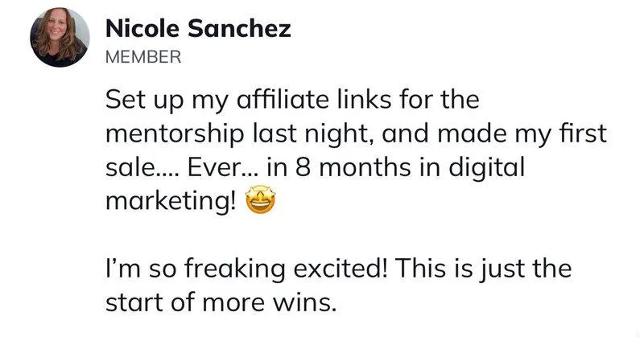The height and width of the screenshot is (337, 644).
Task: Click the Nicole Sanchez name link
Action: [x=198, y=29]
